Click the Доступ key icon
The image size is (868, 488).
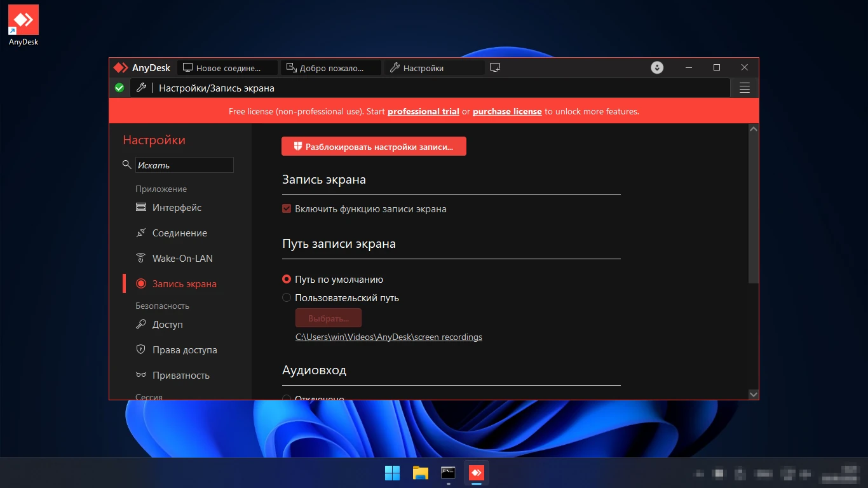point(141,324)
